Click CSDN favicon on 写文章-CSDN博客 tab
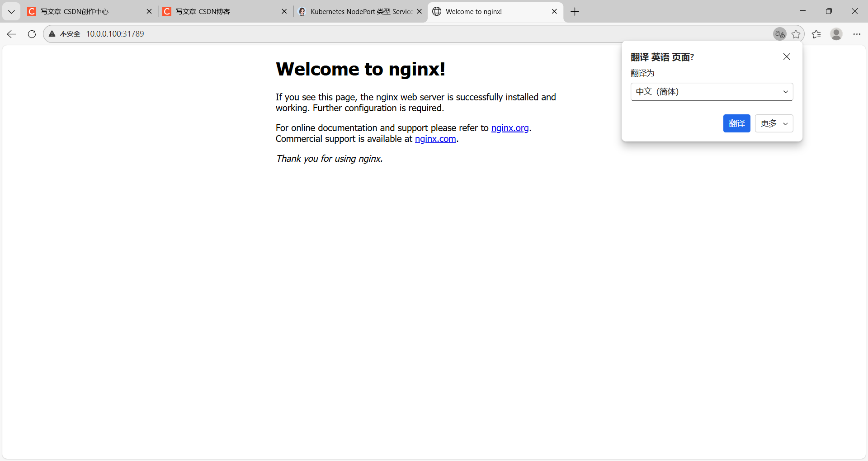Screen dimensions: 868x461 click(167, 12)
